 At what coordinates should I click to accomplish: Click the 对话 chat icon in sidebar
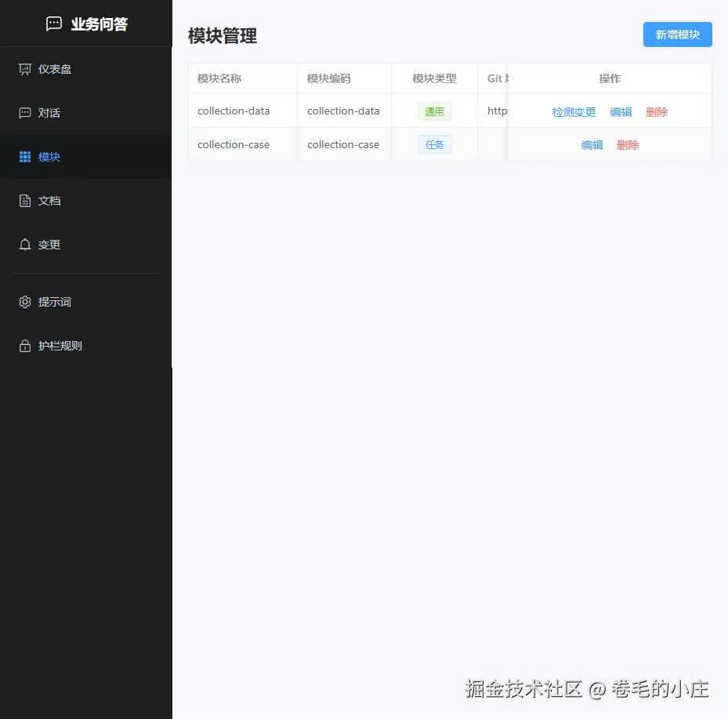point(25,113)
